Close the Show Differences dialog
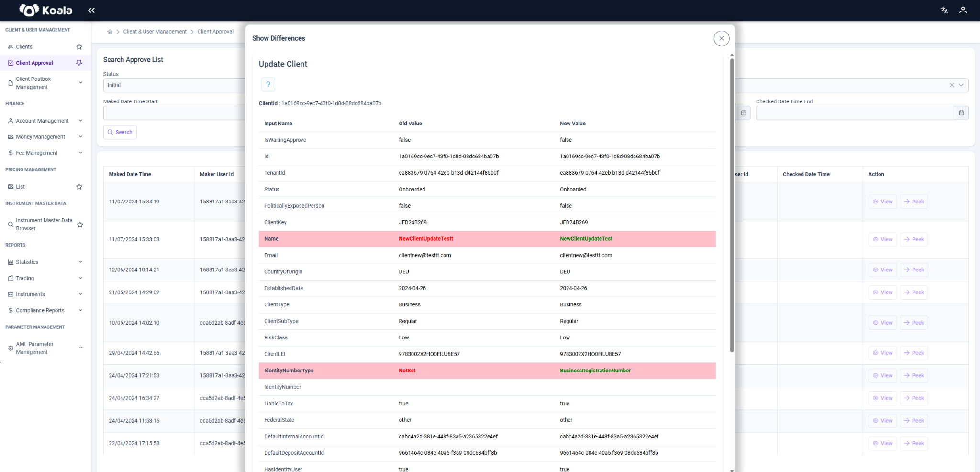980x472 pixels. point(721,38)
